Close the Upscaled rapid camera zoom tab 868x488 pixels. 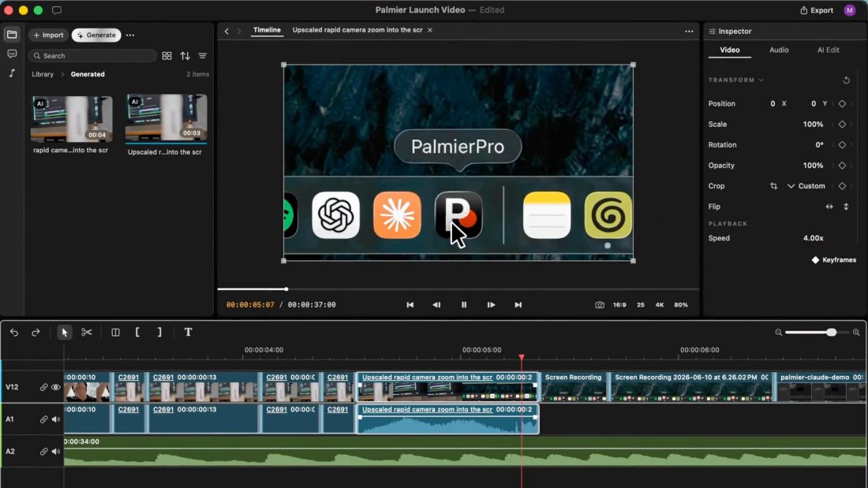point(429,30)
